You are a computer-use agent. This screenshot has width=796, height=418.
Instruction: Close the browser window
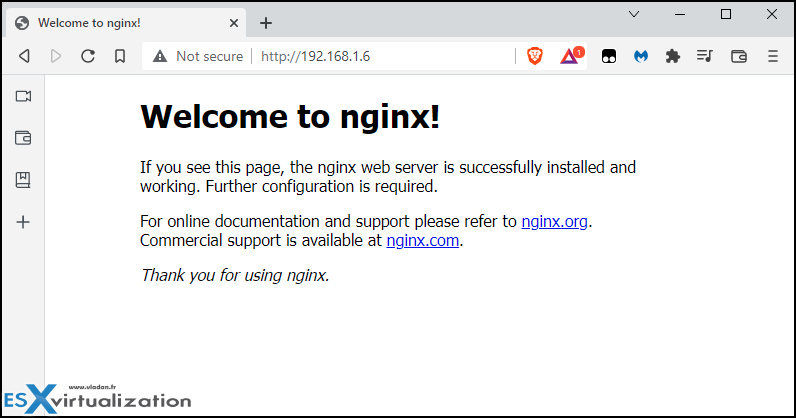pos(772,14)
